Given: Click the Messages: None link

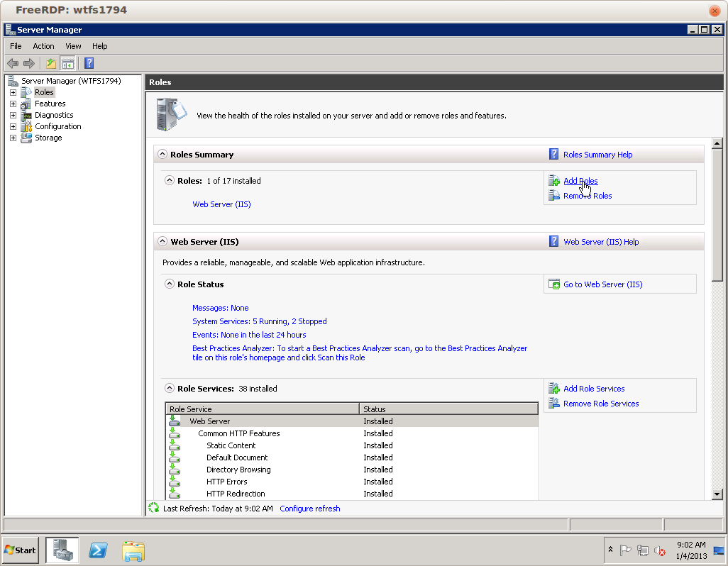Looking at the screenshot, I should [x=220, y=308].
